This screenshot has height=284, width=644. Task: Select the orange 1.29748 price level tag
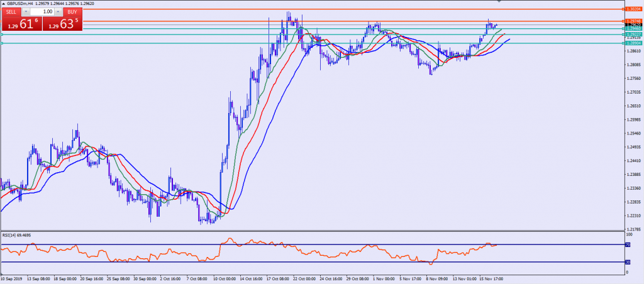(x=633, y=22)
